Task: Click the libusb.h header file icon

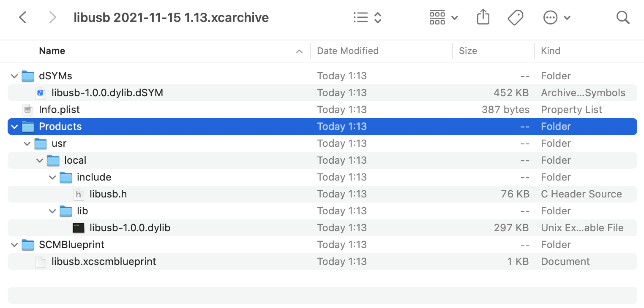Action: 79,194
